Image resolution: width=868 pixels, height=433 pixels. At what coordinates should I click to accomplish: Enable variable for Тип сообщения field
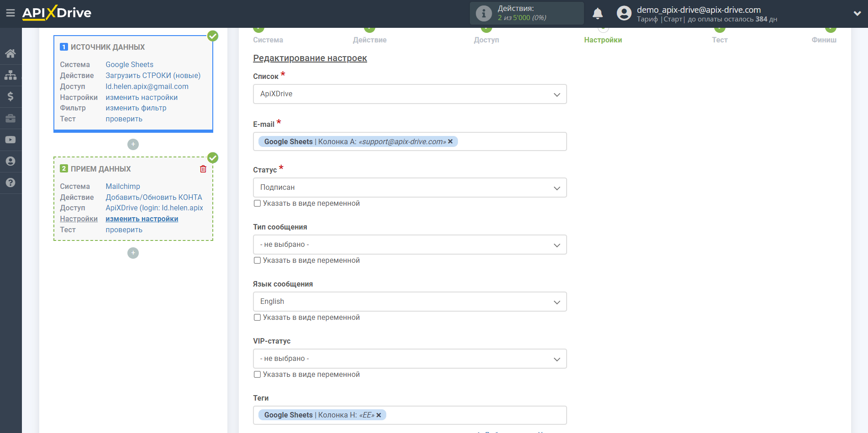click(x=258, y=261)
